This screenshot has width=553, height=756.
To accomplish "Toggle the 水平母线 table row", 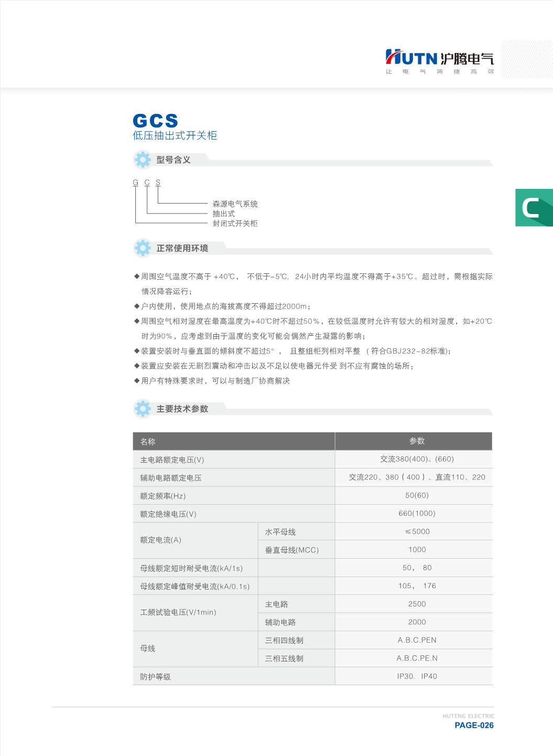I will coord(296,531).
